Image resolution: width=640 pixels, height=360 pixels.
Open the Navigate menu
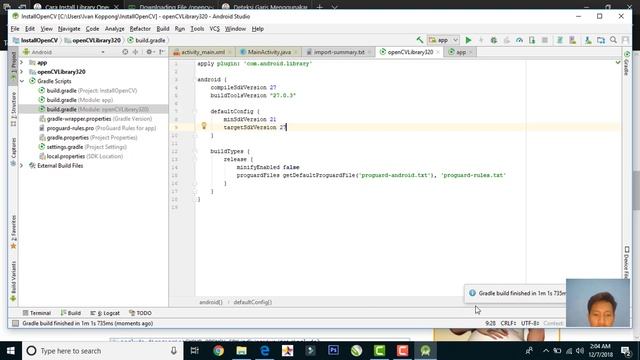pyautogui.click(x=69, y=29)
